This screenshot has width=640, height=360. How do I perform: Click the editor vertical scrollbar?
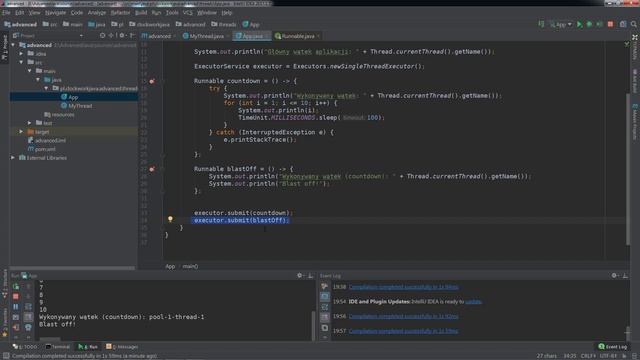point(628,169)
